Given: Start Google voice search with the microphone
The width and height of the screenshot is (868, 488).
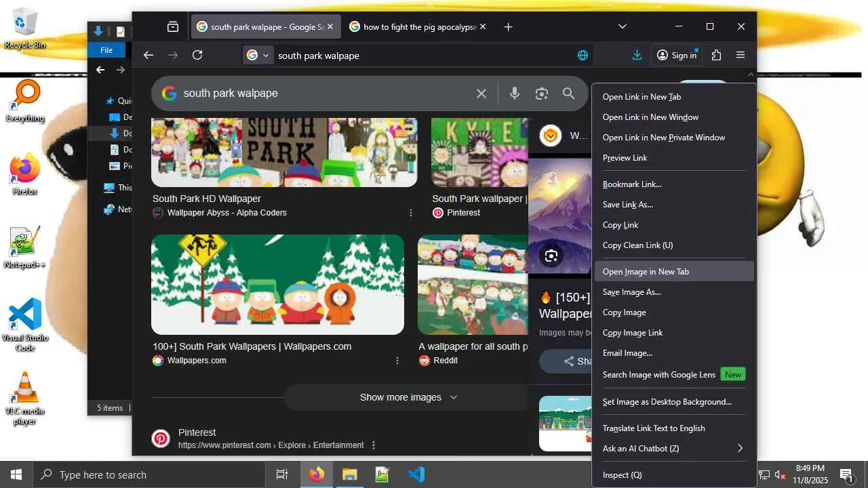Looking at the screenshot, I should [x=515, y=94].
